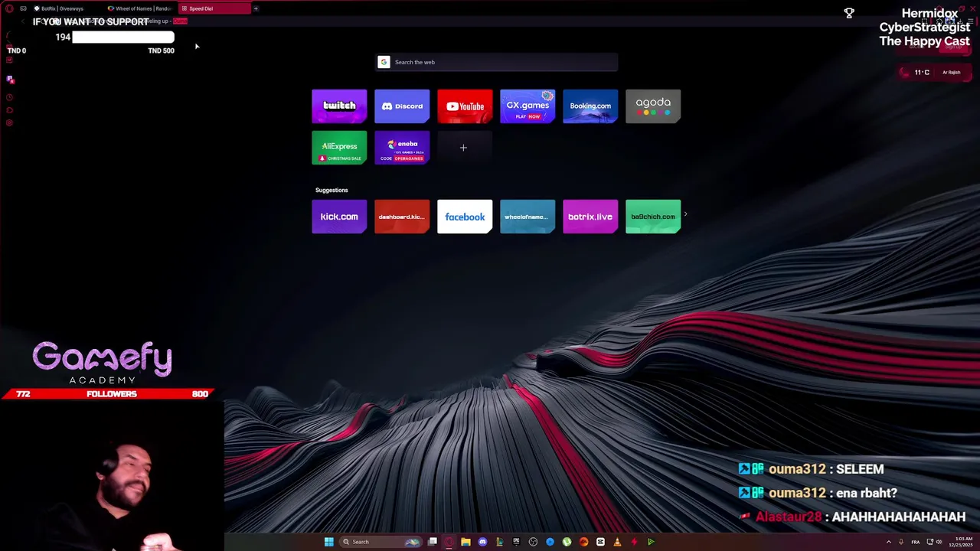
Task: Open the kick.com suggestion
Action: 339,217
